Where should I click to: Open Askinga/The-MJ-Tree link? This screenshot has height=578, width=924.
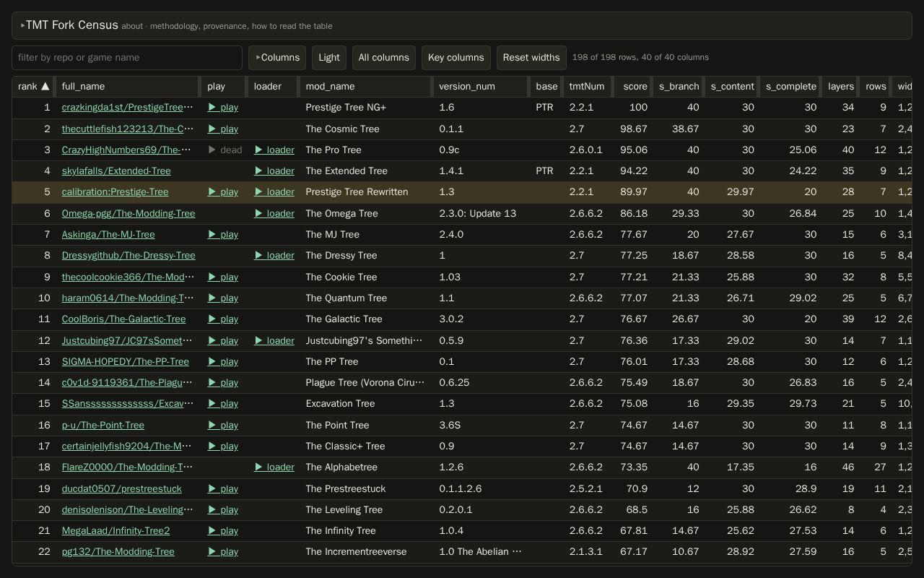(x=108, y=234)
